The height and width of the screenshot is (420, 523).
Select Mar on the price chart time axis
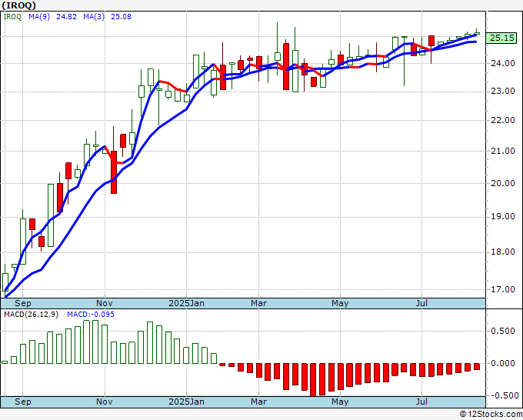click(x=259, y=303)
